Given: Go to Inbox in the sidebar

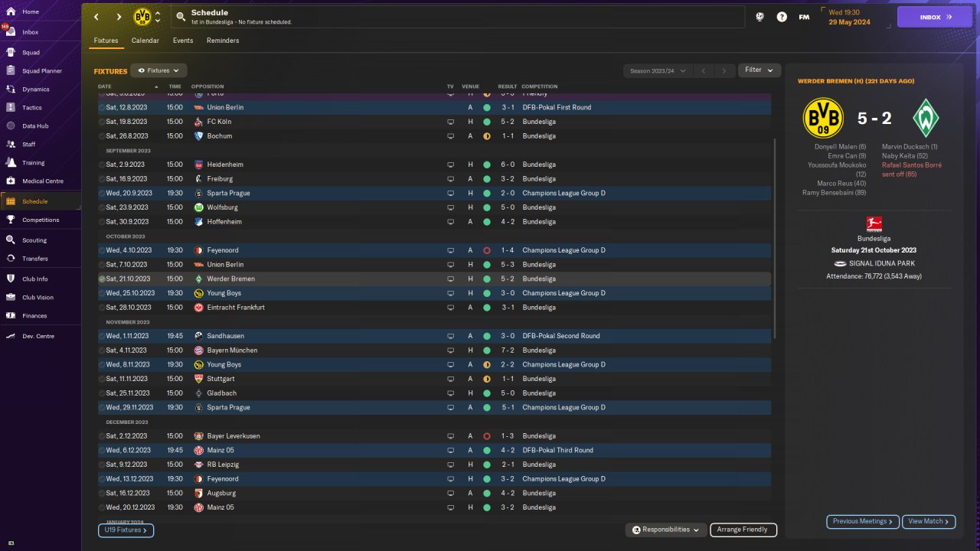Looking at the screenshot, I should tap(41, 32).
